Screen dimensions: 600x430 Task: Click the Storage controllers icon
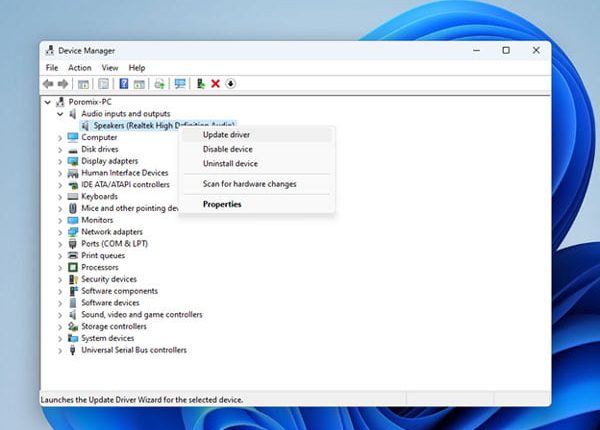click(x=73, y=326)
